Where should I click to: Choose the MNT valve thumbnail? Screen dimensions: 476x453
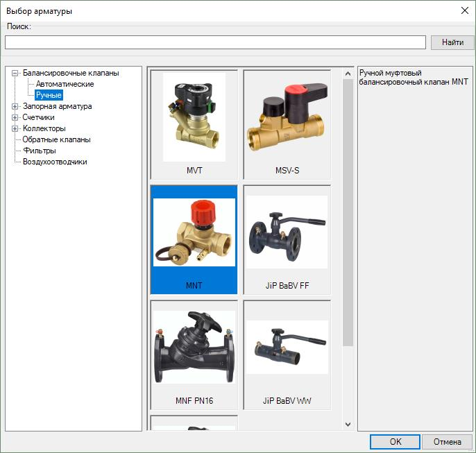tap(194, 240)
